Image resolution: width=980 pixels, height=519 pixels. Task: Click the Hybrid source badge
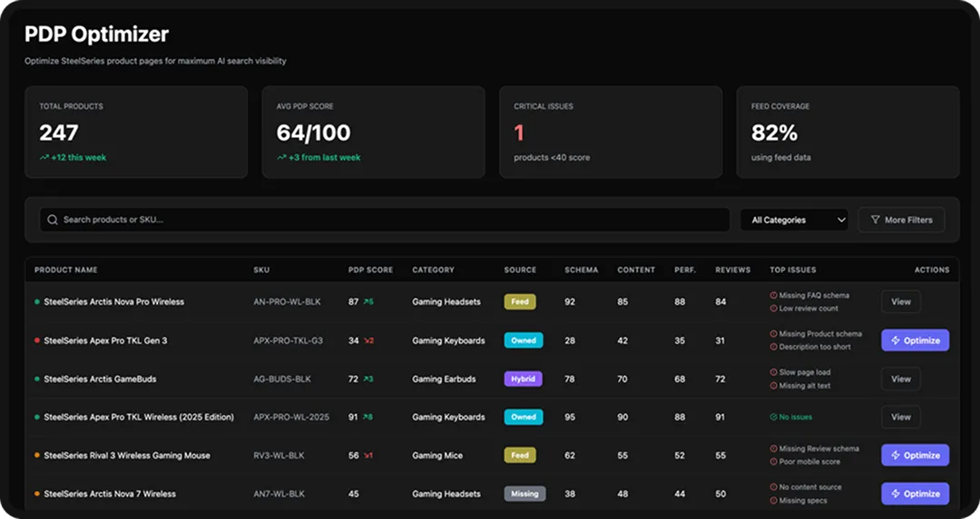click(524, 379)
